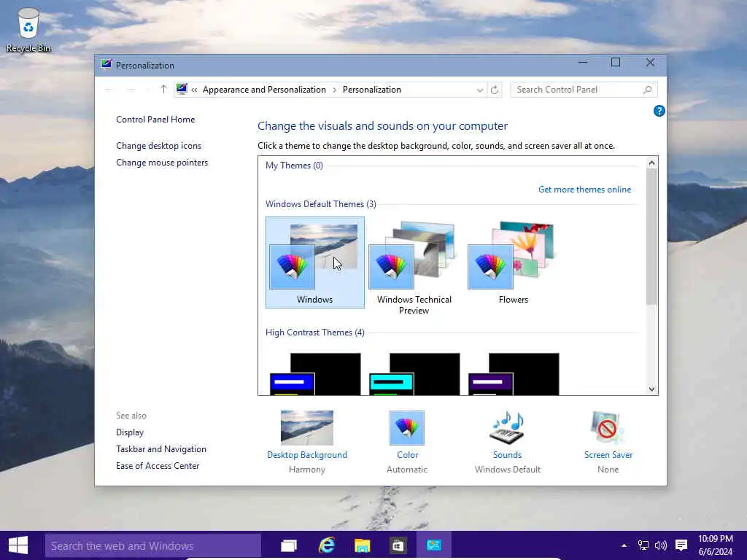Maximize the Personalization window
The width and height of the screenshot is (747, 560).
click(616, 63)
